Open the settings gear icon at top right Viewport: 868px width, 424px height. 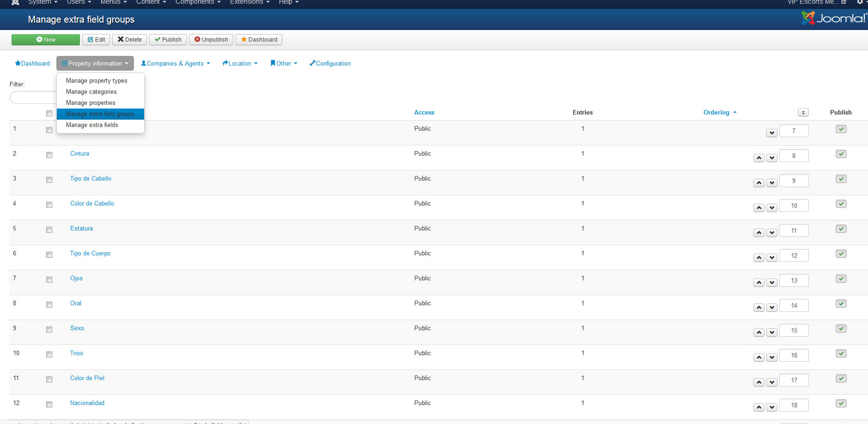pos(860,2)
